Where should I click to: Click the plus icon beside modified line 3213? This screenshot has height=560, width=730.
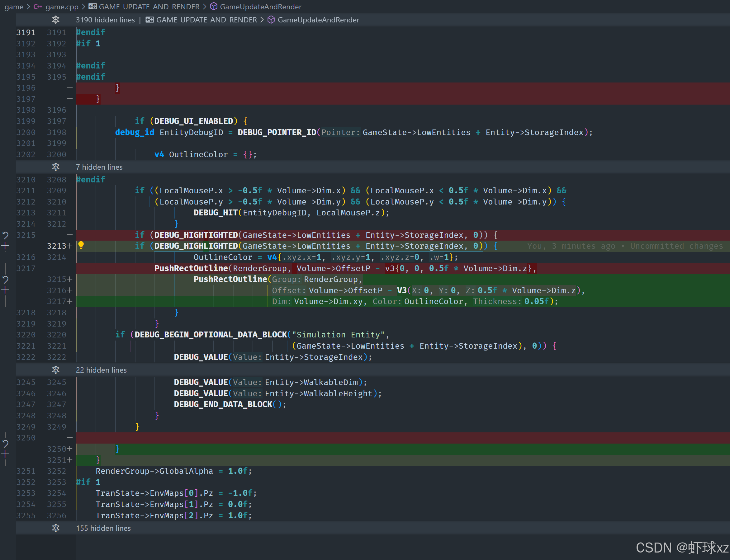coord(5,246)
